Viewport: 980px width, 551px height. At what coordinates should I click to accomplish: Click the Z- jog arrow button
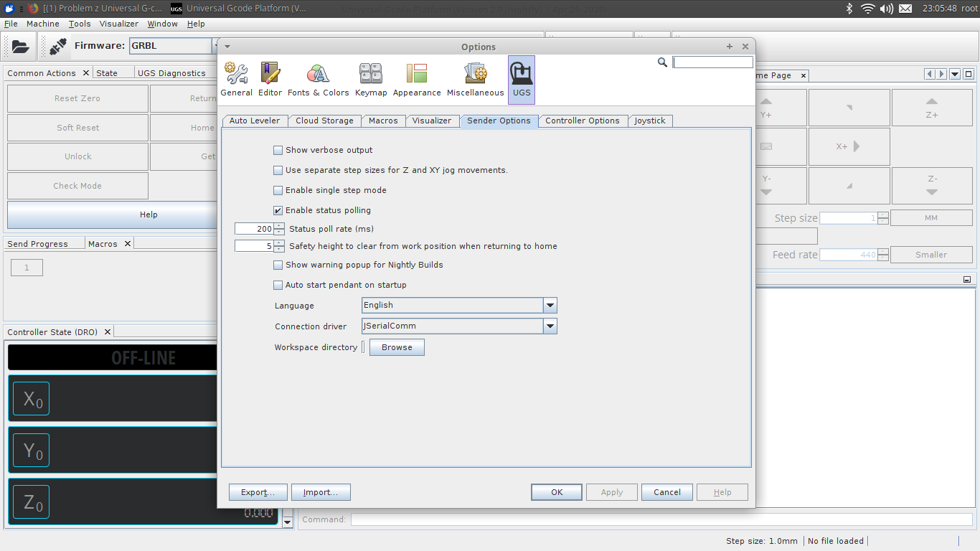pyautogui.click(x=931, y=186)
